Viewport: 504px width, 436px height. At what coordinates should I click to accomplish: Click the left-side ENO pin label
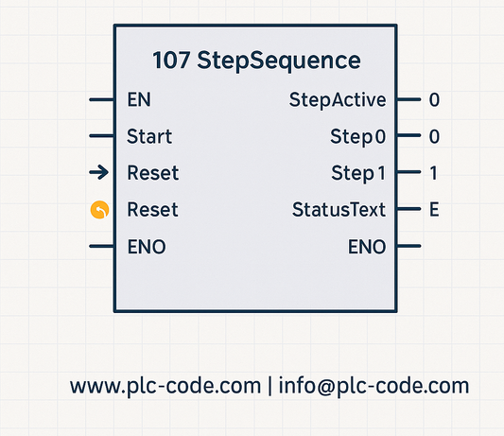coord(147,247)
